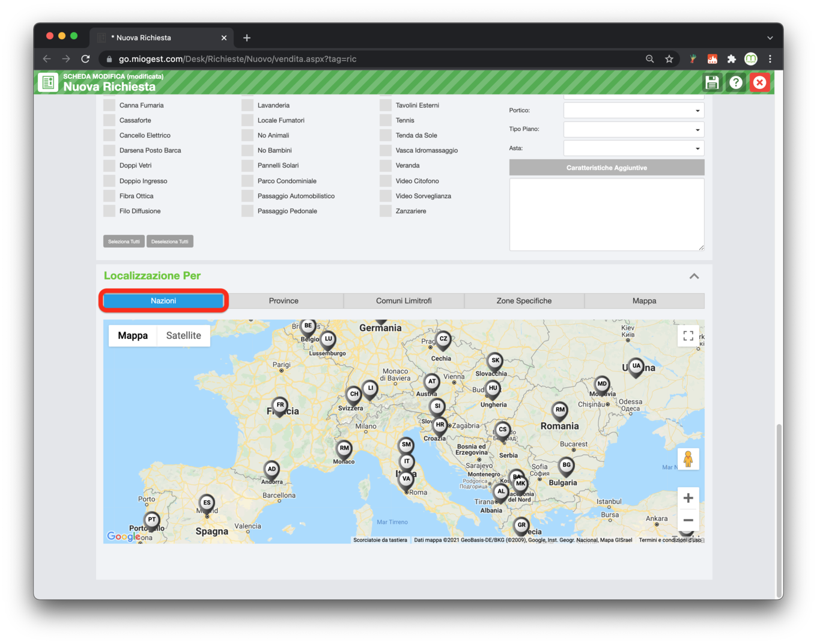Image resolution: width=817 pixels, height=644 pixels.
Task: Click the red close form icon
Action: (x=760, y=82)
